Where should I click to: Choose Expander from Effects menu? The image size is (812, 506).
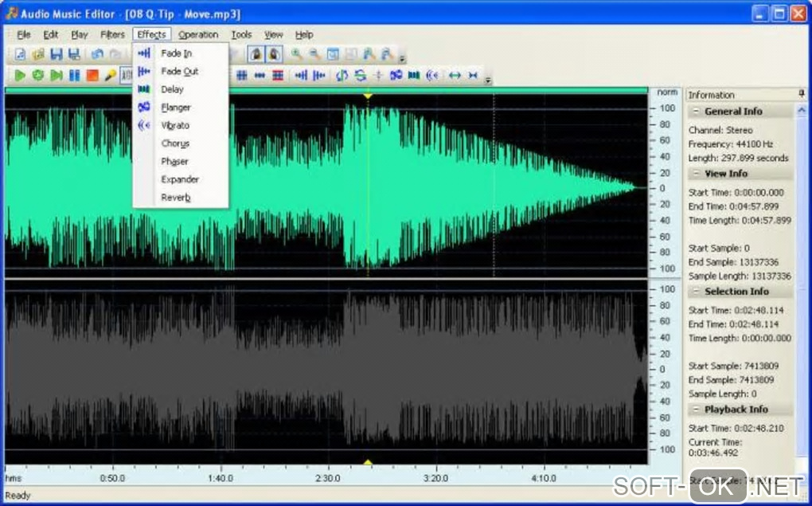click(x=180, y=179)
